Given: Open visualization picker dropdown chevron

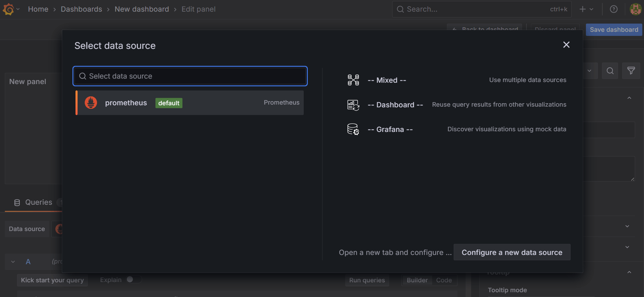Looking at the screenshot, I should (589, 71).
